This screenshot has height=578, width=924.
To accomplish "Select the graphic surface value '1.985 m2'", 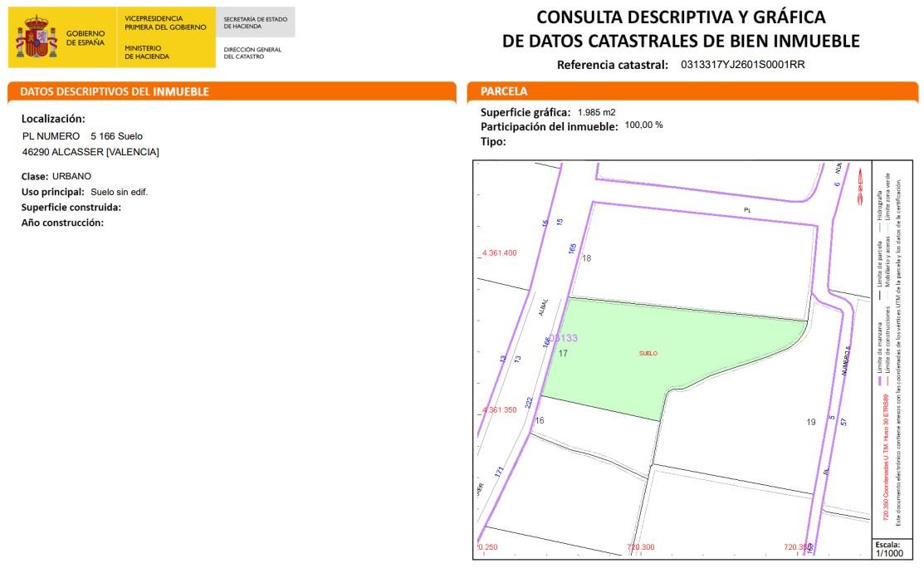I will pyautogui.click(x=596, y=112).
